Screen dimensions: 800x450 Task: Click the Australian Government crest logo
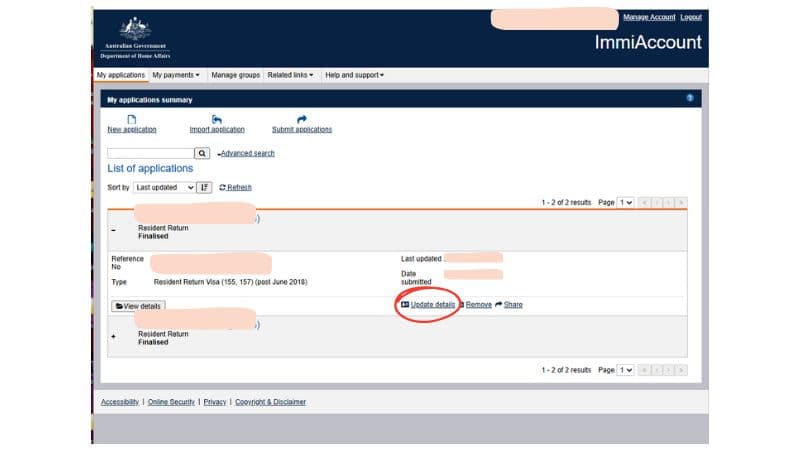pyautogui.click(x=135, y=38)
